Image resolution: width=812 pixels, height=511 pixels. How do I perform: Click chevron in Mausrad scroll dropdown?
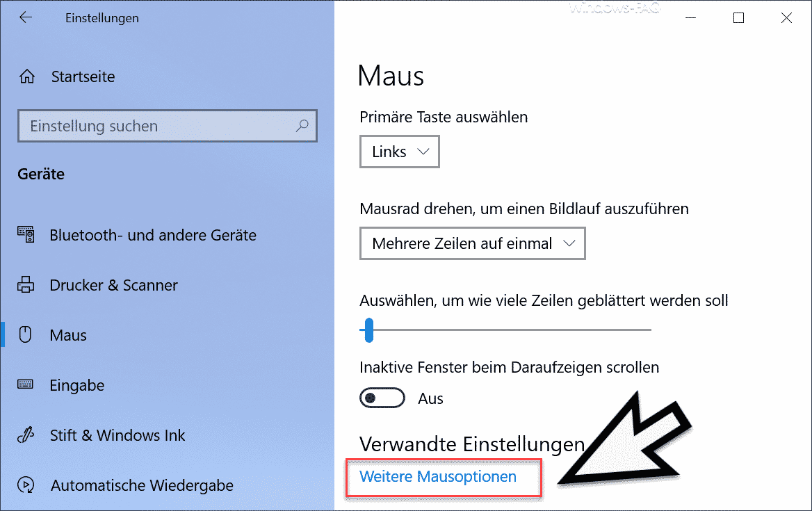pyautogui.click(x=569, y=243)
